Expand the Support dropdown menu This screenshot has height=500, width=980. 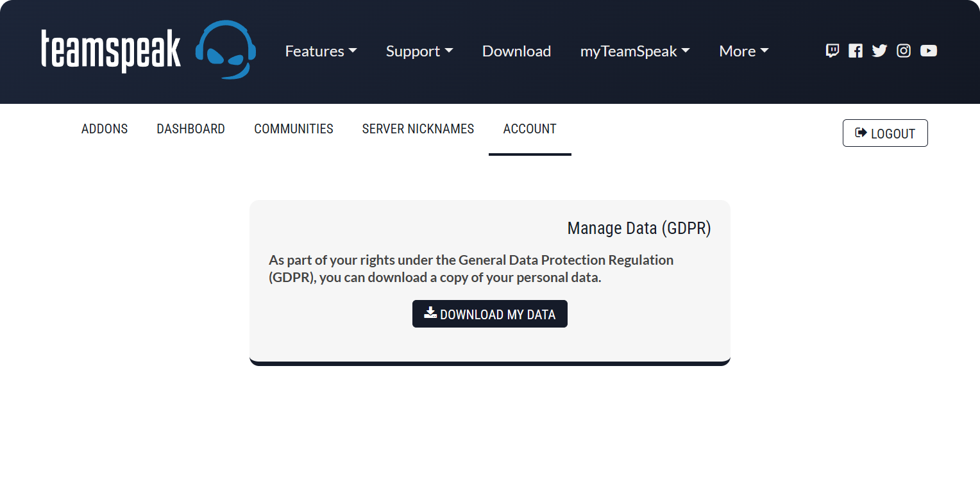tap(419, 51)
